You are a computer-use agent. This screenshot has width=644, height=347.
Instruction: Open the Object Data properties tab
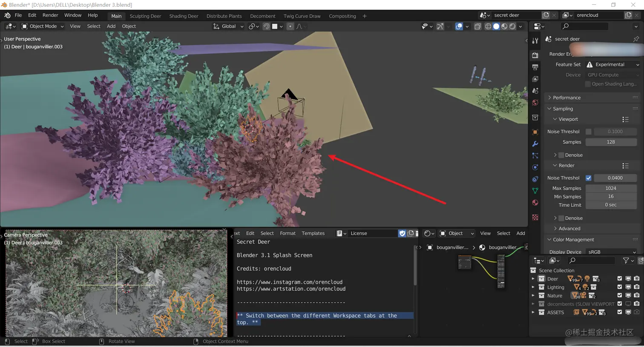click(x=535, y=191)
